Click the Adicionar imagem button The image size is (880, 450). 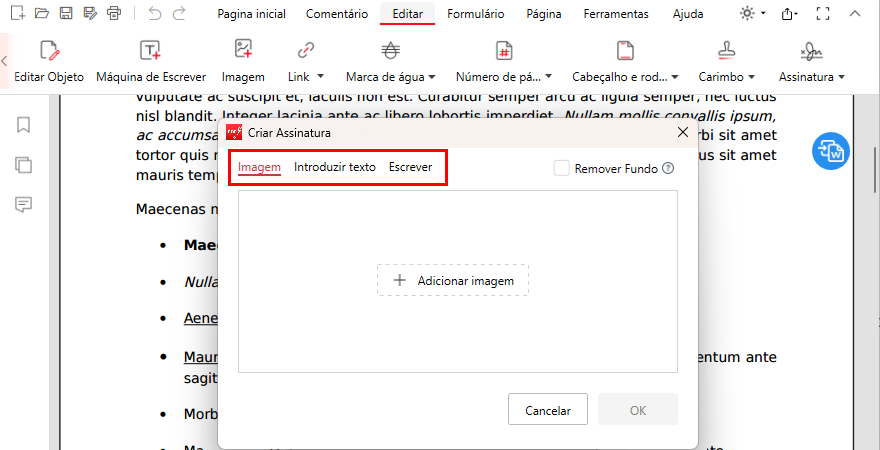tap(452, 281)
